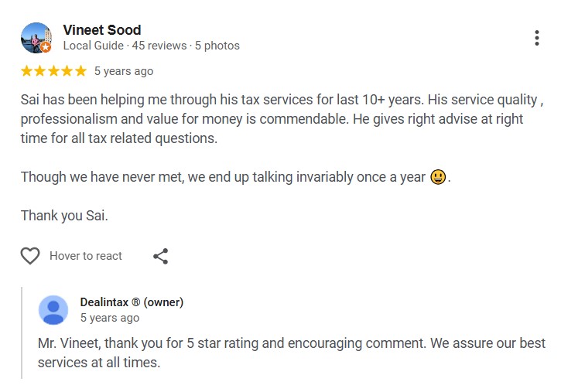This screenshot has height=392, width=585.
Task: Click the fourth yellow rating star
Action: tap(67, 71)
